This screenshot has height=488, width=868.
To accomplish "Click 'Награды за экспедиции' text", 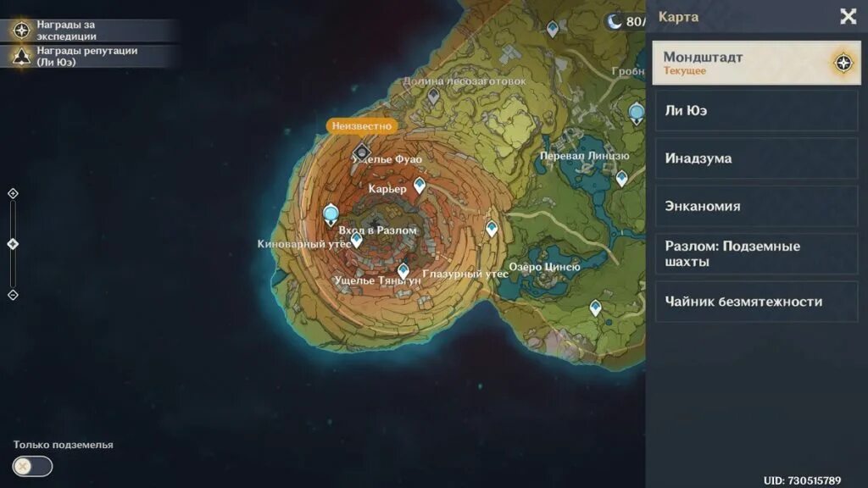I will 66,30.
